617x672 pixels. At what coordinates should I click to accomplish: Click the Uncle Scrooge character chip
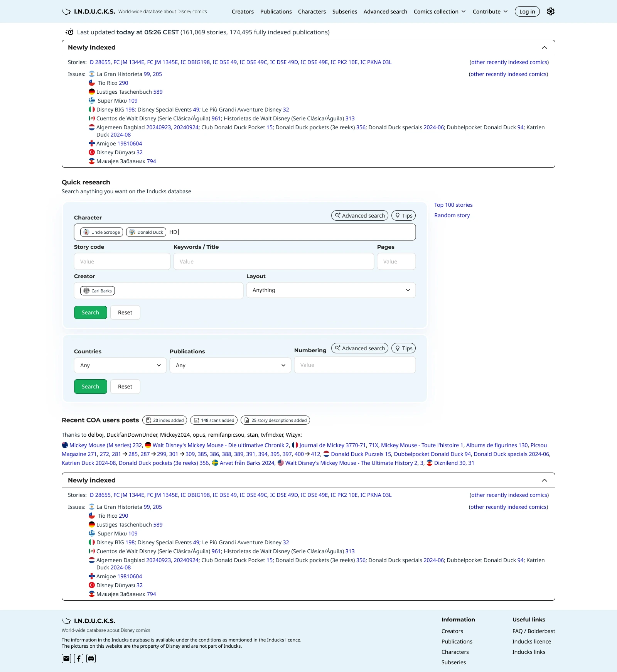[102, 232]
